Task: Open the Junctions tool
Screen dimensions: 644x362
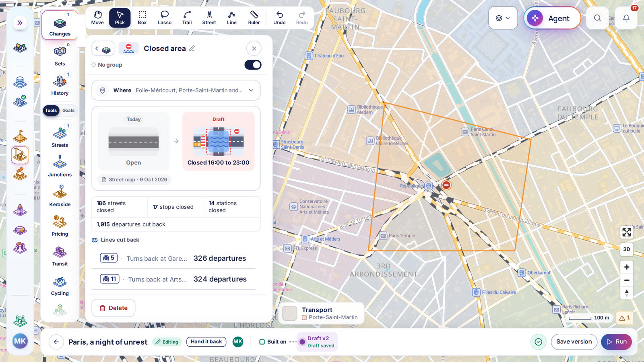Action: (60, 167)
